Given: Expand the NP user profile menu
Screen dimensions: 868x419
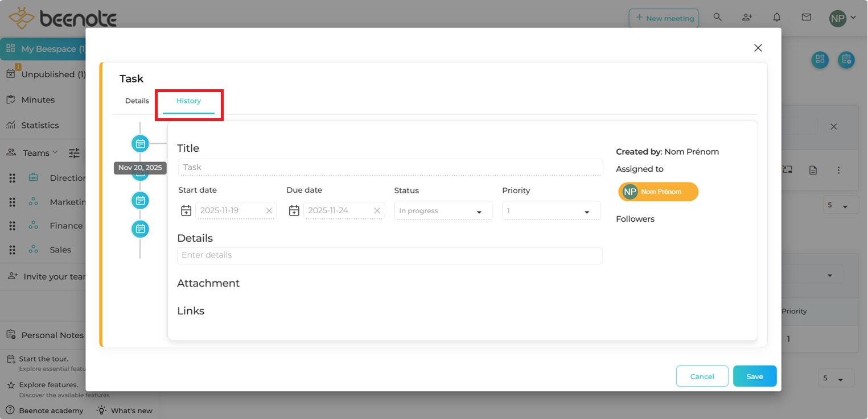Looking at the screenshot, I should [842, 18].
